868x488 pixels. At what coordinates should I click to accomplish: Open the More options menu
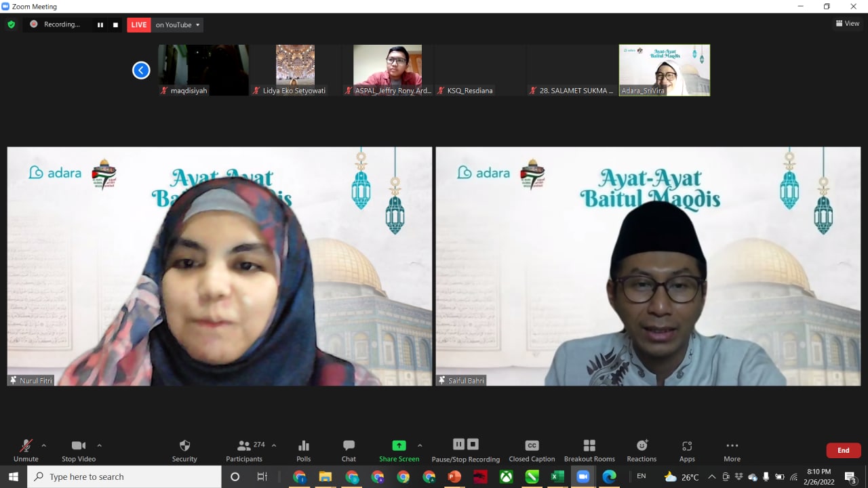(732, 450)
